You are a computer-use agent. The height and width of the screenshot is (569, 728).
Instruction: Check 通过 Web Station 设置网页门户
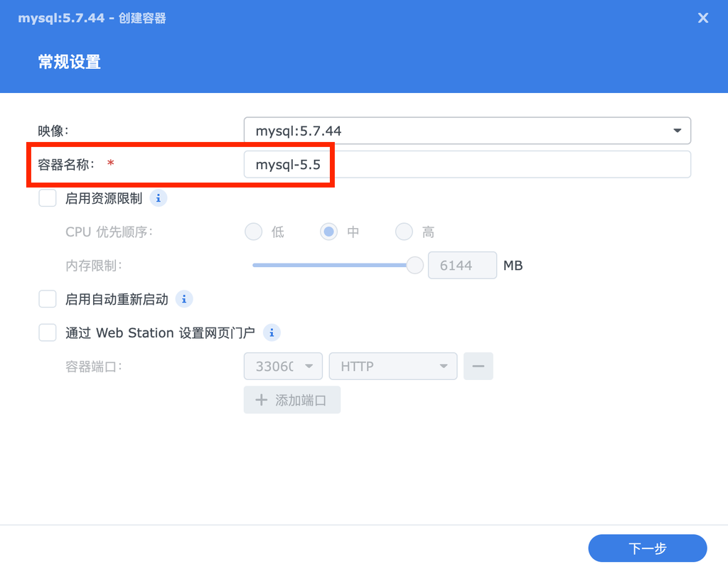pyautogui.click(x=47, y=332)
